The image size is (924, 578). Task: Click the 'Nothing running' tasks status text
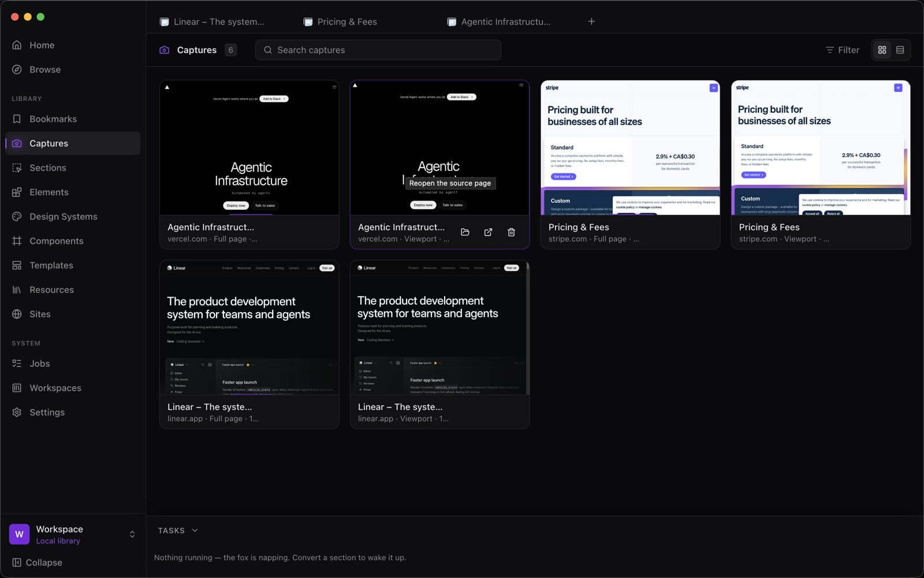click(x=280, y=558)
